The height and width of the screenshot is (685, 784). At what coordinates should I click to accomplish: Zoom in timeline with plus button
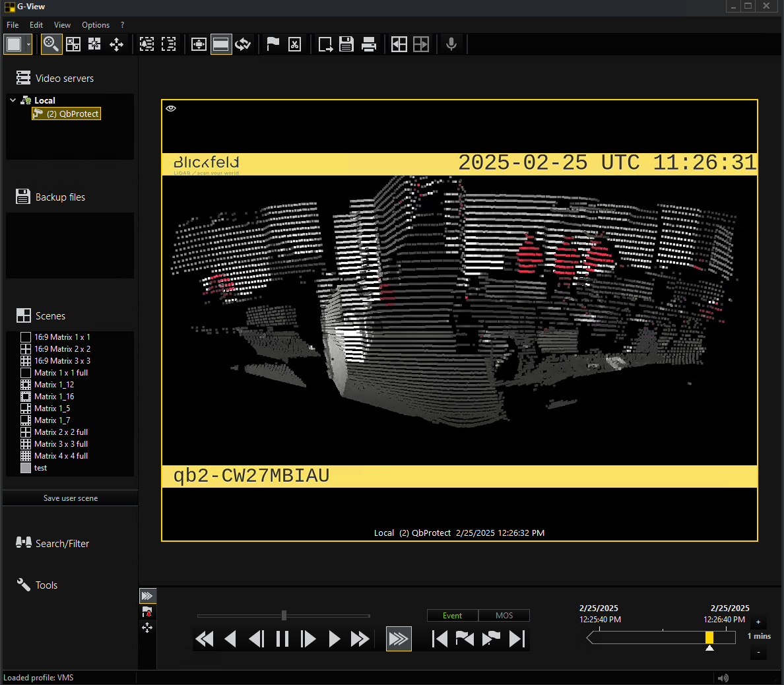[758, 622]
